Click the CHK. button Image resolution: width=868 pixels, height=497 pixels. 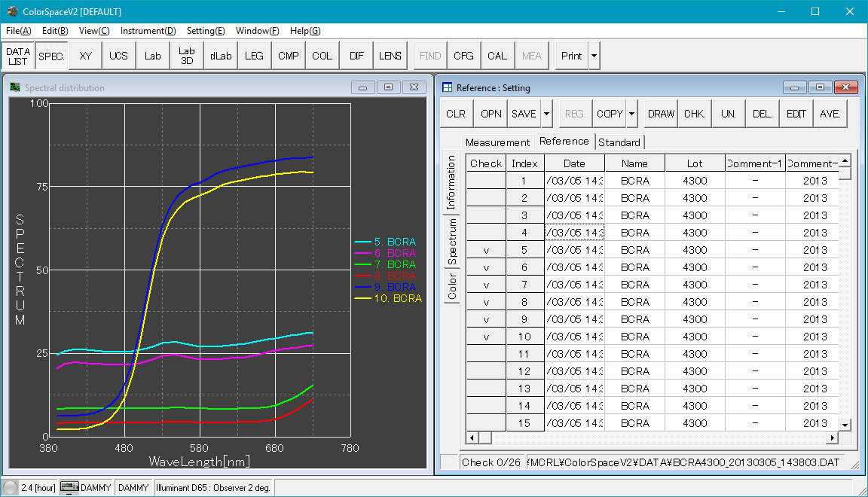(x=694, y=114)
